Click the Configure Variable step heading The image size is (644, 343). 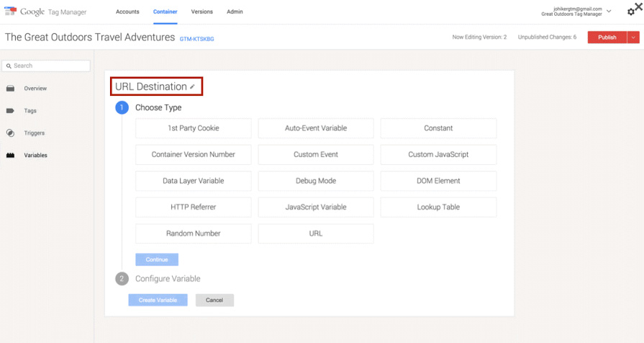coord(168,278)
